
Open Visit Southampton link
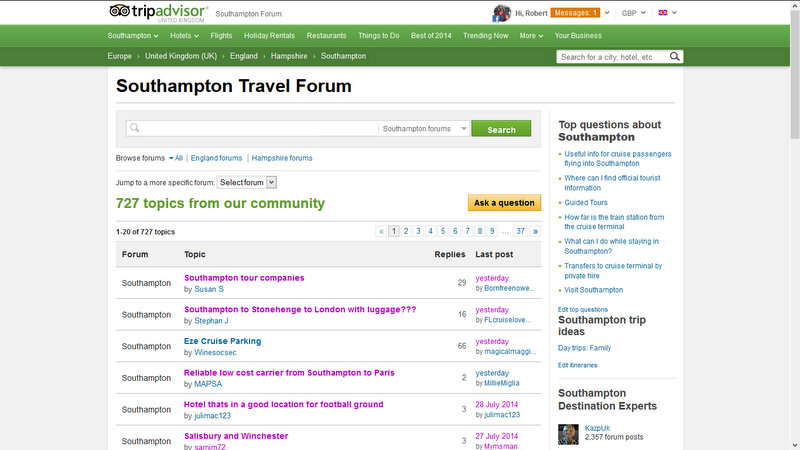point(593,290)
